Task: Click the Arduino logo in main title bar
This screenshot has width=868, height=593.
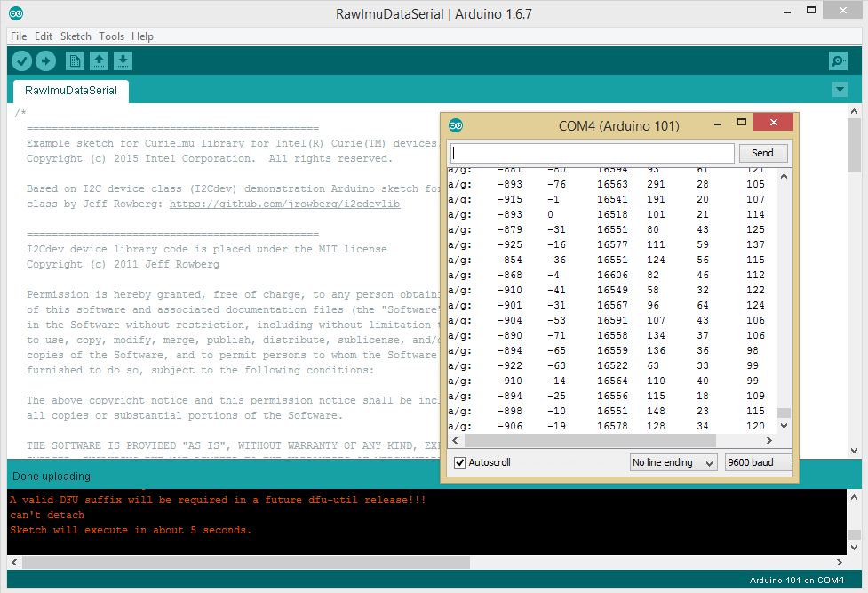Action: coord(16,13)
